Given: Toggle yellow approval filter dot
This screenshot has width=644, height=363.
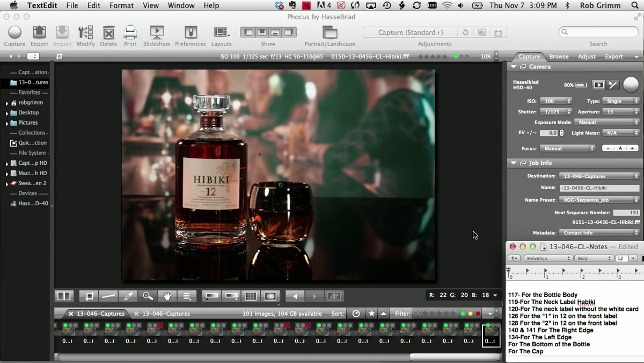Looking at the screenshot, I should click(470, 314).
